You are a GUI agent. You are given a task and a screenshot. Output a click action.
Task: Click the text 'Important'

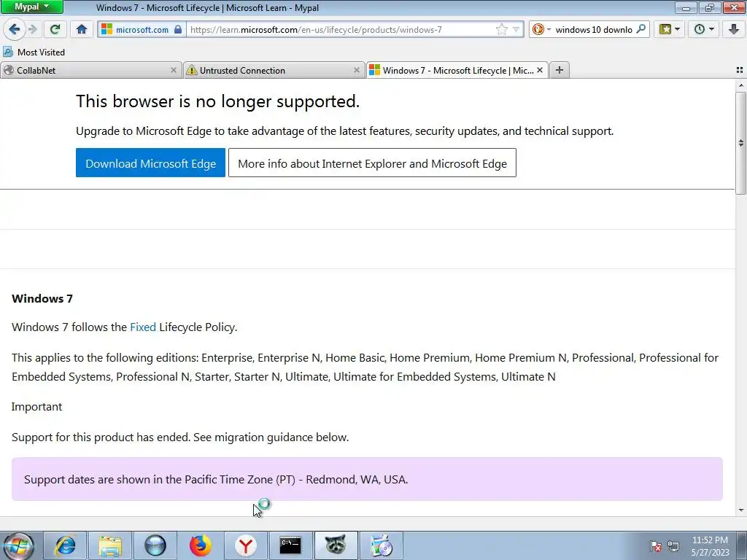pyautogui.click(x=36, y=407)
